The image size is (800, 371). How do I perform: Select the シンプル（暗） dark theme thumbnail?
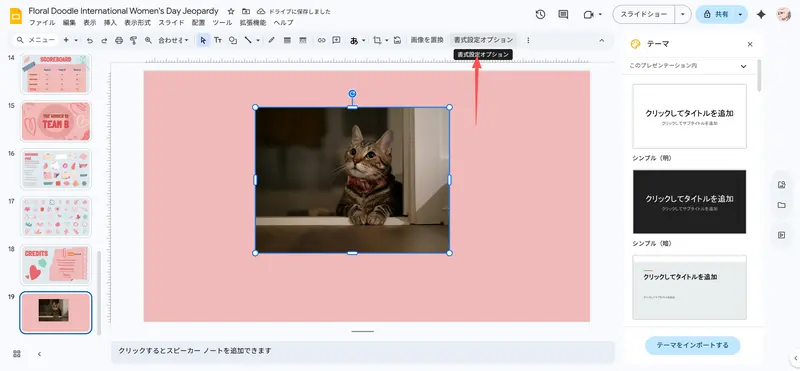(x=689, y=202)
